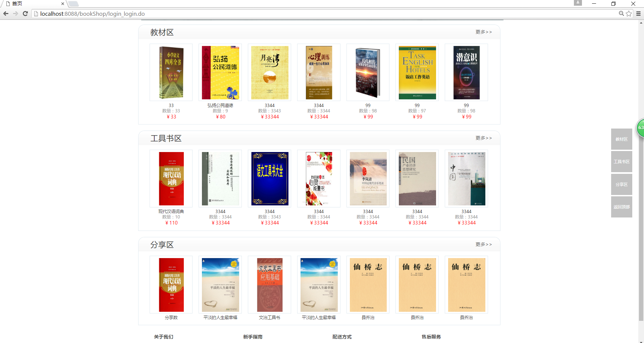Screen dimensions: 644x343
Task: Click the 现代汉语词典 title link
Action: [x=171, y=211]
